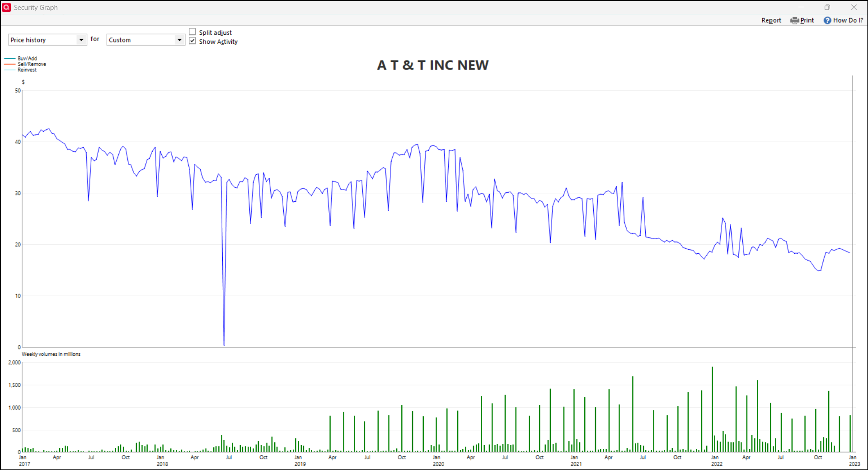Click the Weekly volumes in millions label

51,354
